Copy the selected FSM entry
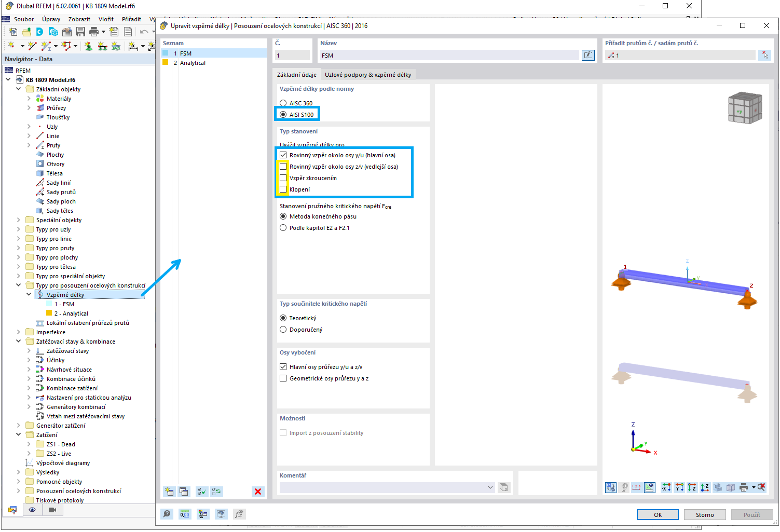This screenshot has width=780, height=532. click(x=184, y=492)
